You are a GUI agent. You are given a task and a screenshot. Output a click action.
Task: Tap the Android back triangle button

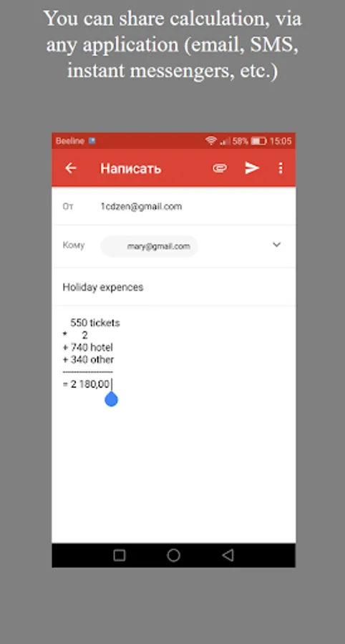click(228, 555)
